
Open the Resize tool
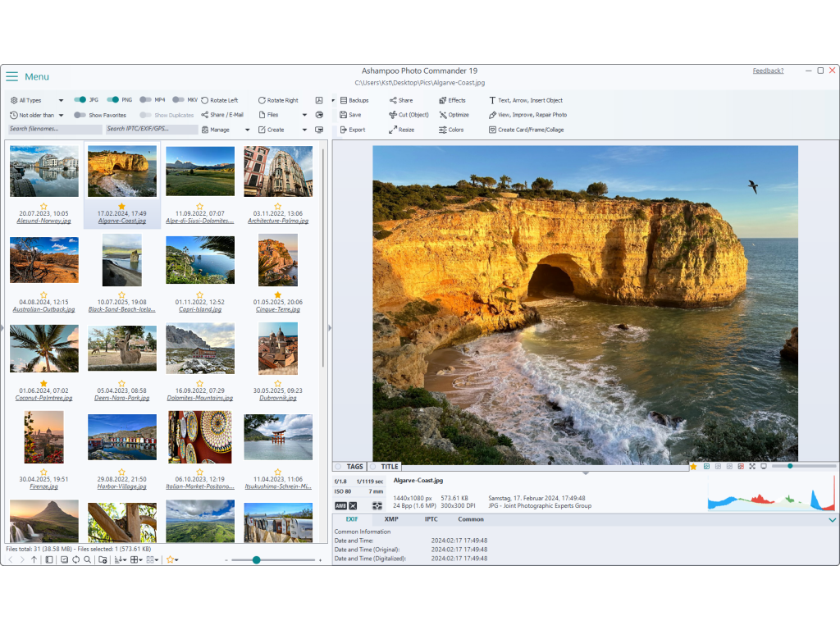401,130
